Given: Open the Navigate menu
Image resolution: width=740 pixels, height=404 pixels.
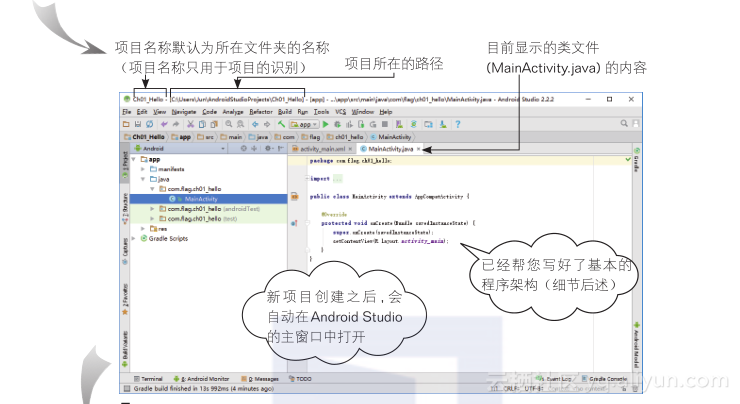Looking at the screenshot, I should [184, 112].
